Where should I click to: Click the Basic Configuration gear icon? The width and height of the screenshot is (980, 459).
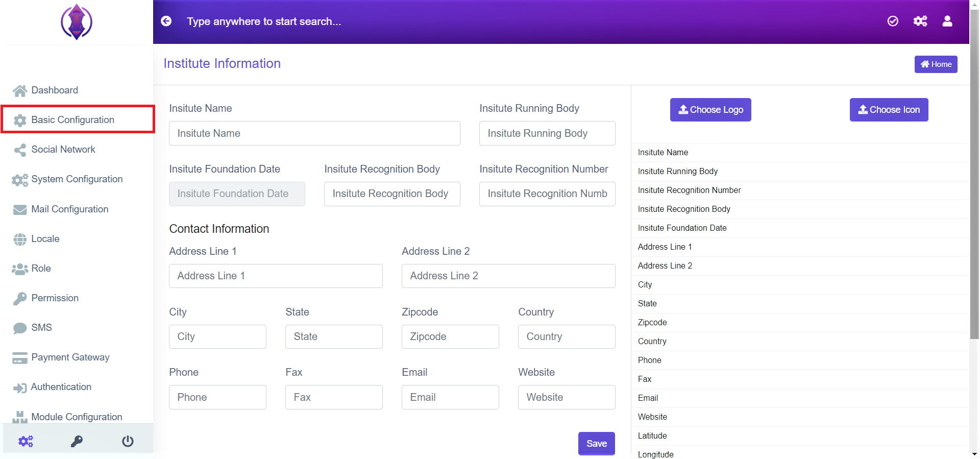point(20,120)
